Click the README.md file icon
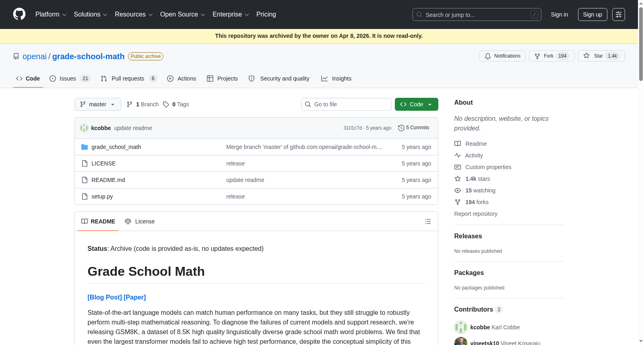Image resolution: width=644 pixels, height=345 pixels. point(85,180)
